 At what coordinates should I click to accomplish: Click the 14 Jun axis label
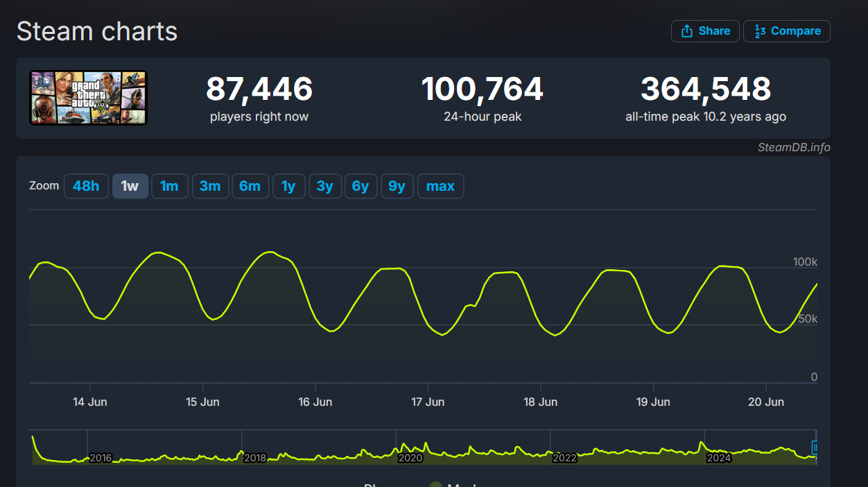pos(90,402)
